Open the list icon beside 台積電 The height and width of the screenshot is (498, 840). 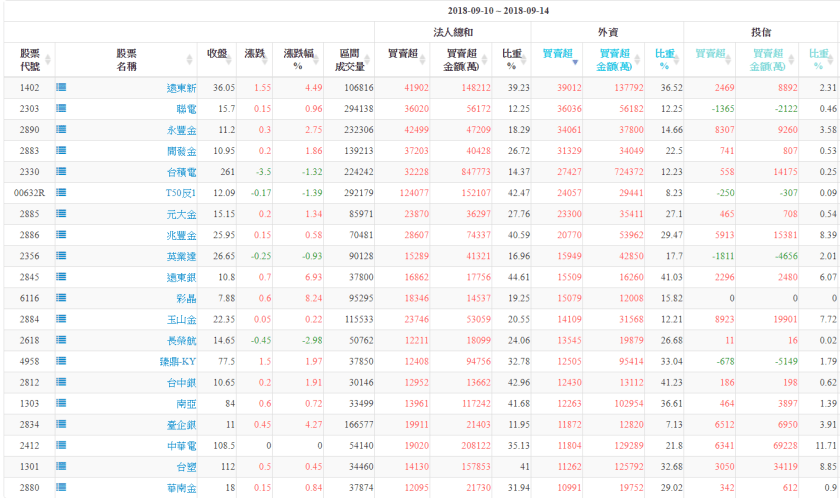coord(62,172)
